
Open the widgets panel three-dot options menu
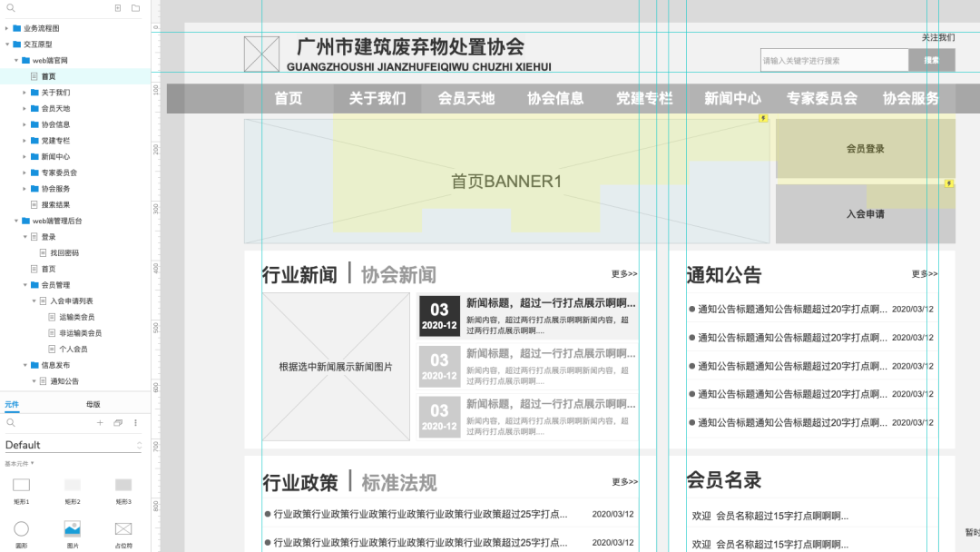[x=134, y=423]
